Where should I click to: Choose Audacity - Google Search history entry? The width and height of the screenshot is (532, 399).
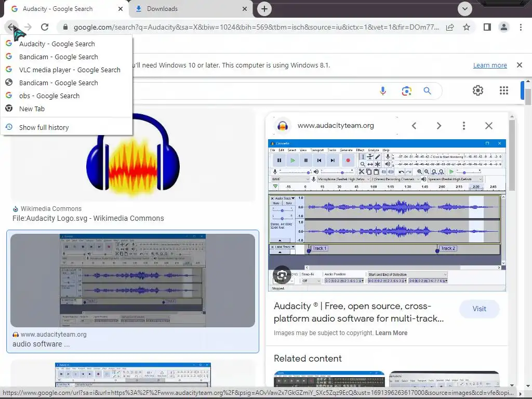click(66, 44)
